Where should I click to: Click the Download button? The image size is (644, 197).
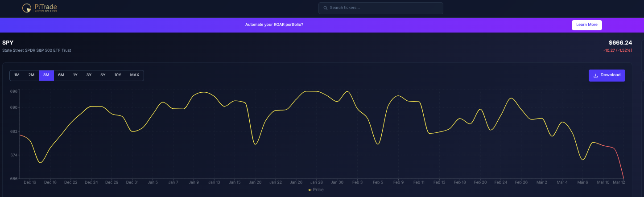coord(607,75)
